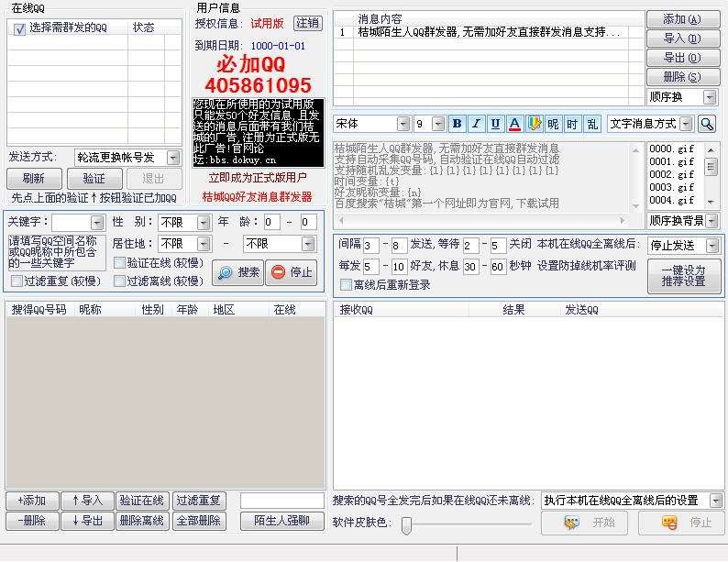Click the 开始 start sending button
The image size is (728, 562).
click(x=584, y=523)
